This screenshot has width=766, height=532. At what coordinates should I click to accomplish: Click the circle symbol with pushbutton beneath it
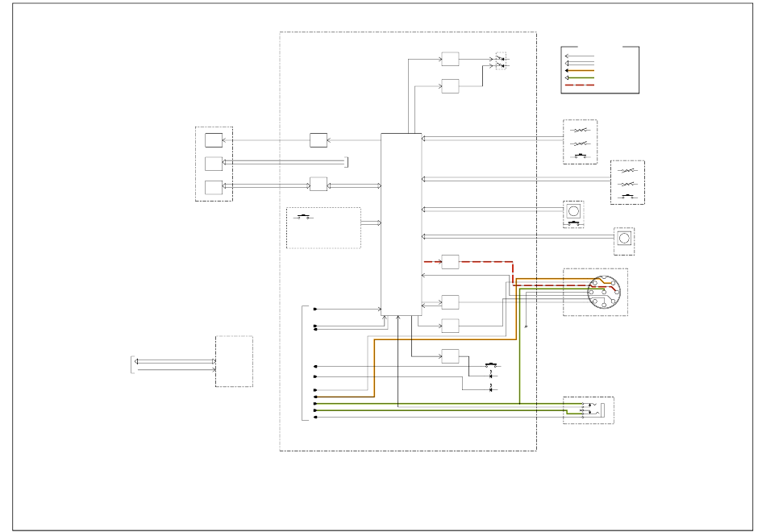coord(573,211)
